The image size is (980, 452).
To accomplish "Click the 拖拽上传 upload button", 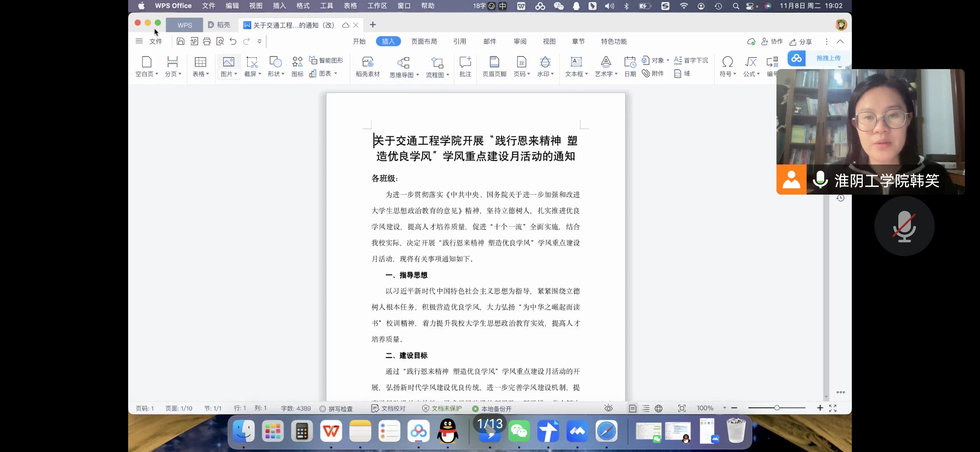I will click(828, 58).
